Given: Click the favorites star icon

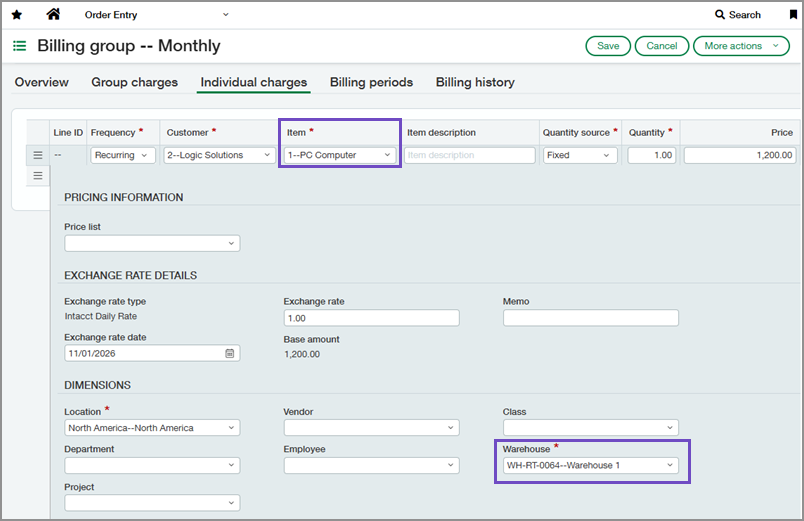Looking at the screenshot, I should click(17, 15).
